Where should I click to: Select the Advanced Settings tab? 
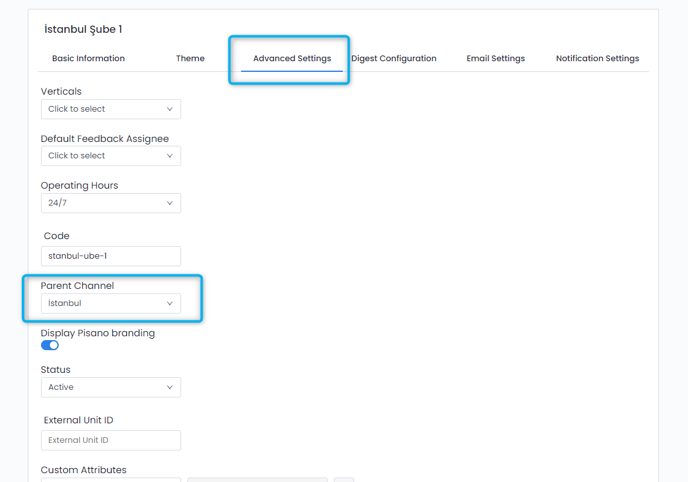pyautogui.click(x=292, y=59)
